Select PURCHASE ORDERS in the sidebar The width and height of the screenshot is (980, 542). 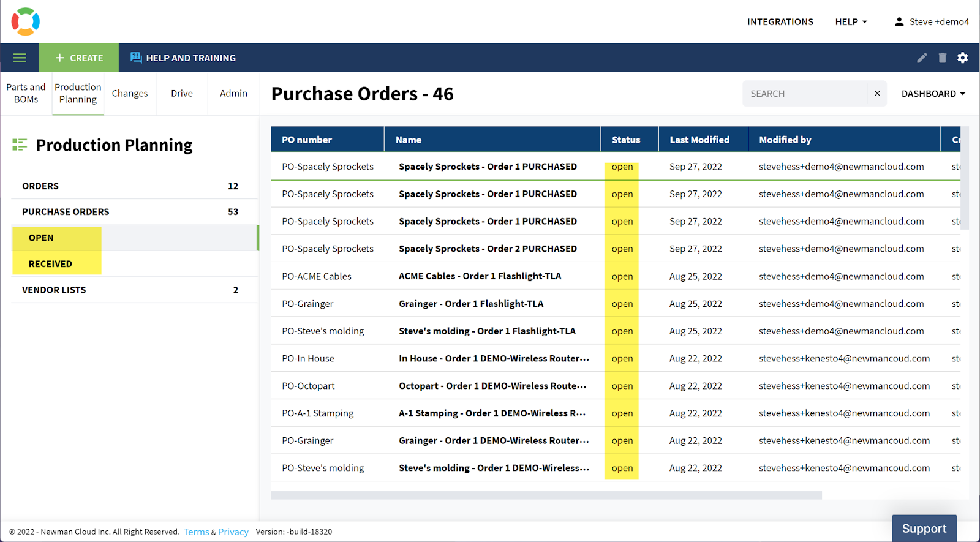tap(135, 212)
